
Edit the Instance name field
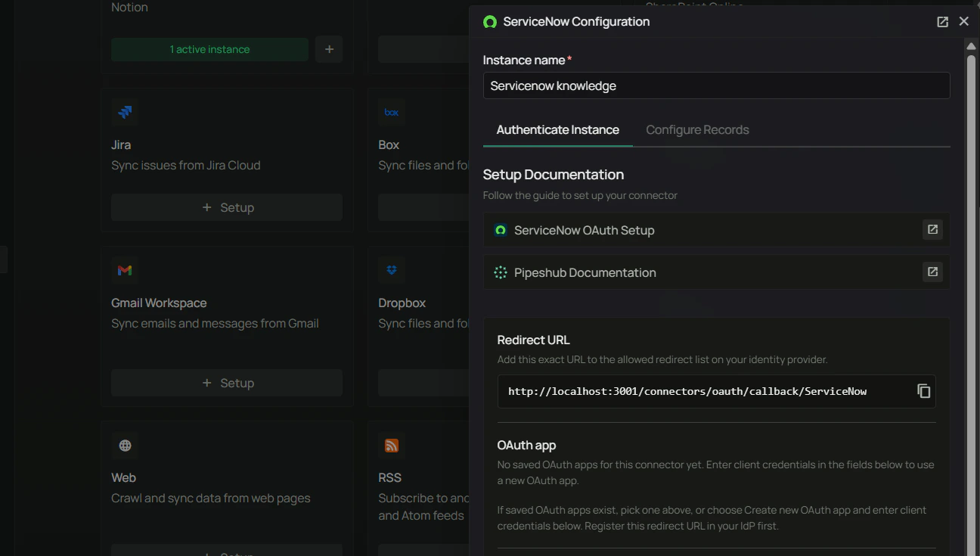pos(716,85)
